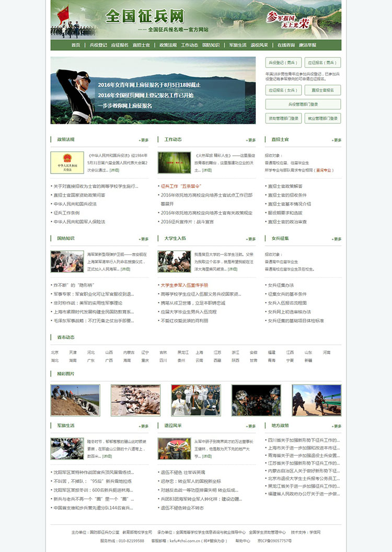392x552 pixels.
Task: Open 精彩图片 night photo of helmeted soldiers
Action: pyautogui.click(x=256, y=400)
